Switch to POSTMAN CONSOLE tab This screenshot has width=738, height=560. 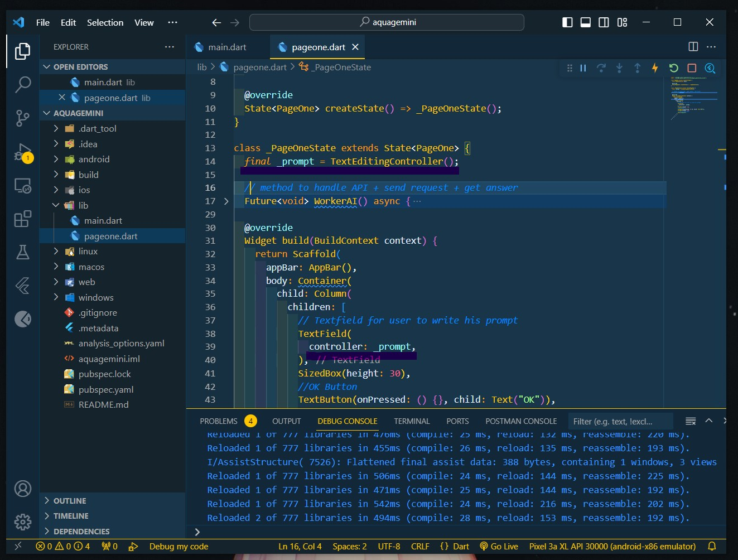point(521,421)
